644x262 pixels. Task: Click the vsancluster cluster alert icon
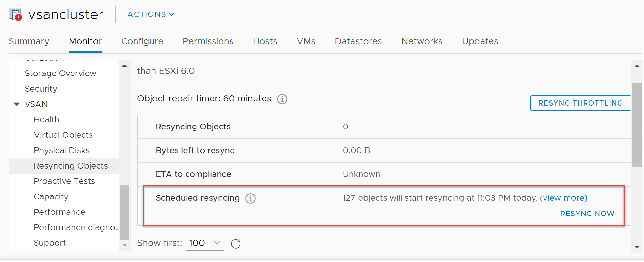(16, 15)
